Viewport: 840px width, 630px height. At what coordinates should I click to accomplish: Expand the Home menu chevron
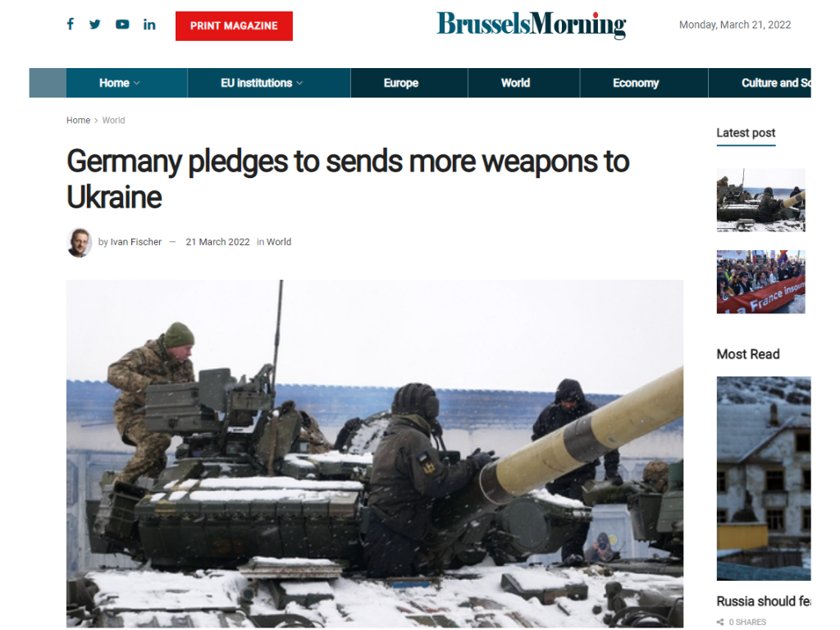[x=137, y=84]
